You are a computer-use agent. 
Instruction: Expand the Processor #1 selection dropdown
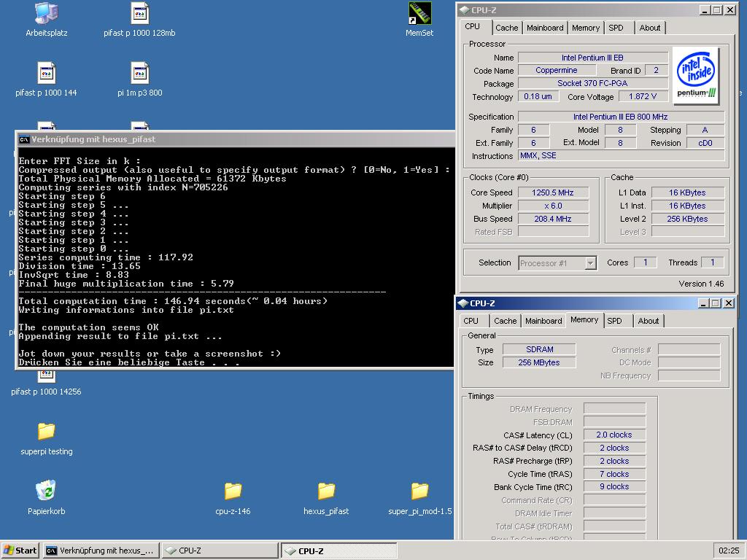click(x=590, y=262)
